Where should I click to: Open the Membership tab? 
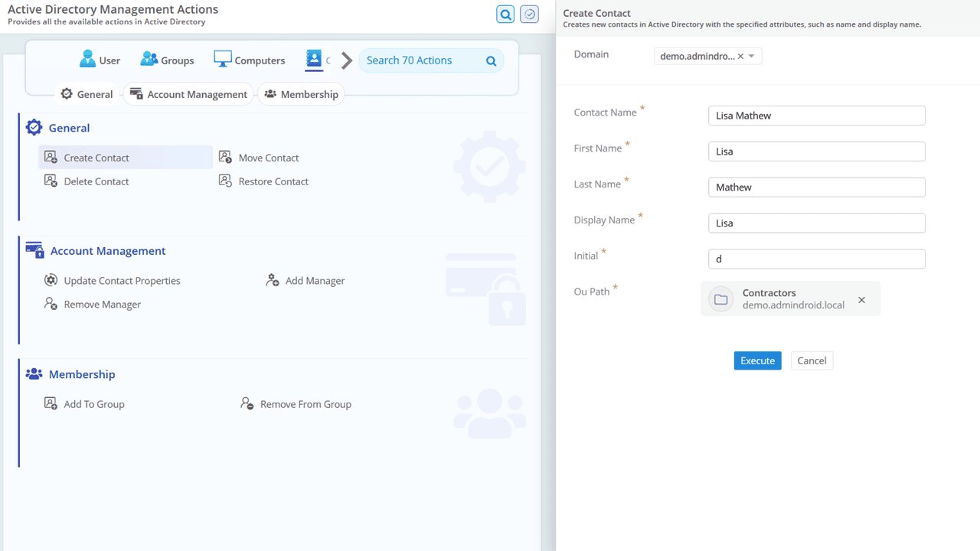click(x=302, y=93)
